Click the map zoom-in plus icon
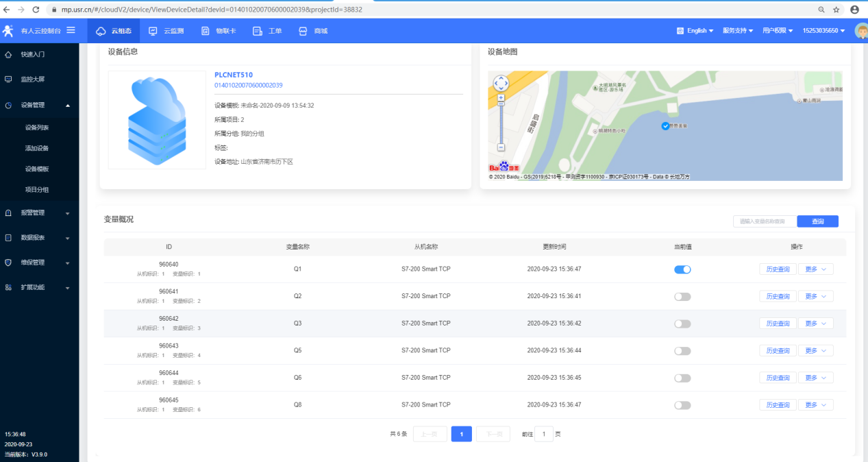 point(501,98)
